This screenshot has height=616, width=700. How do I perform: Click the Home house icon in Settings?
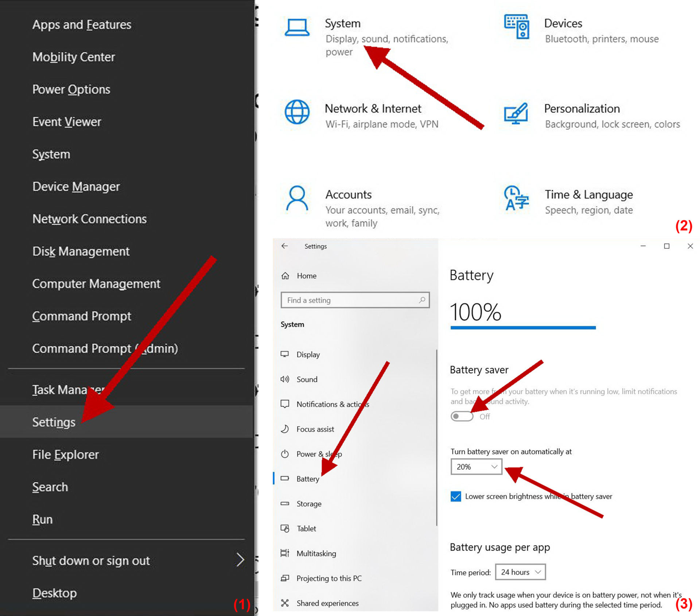285,276
